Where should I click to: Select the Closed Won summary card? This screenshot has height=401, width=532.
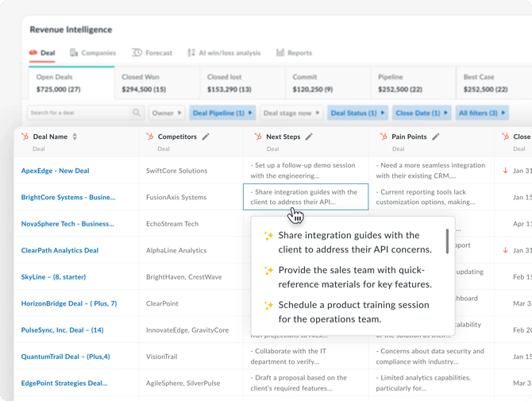pyautogui.click(x=157, y=83)
